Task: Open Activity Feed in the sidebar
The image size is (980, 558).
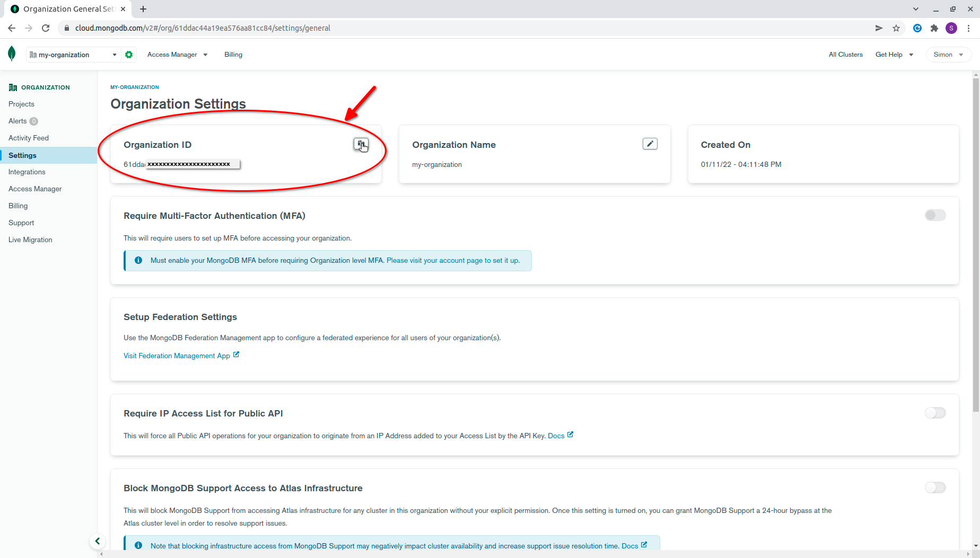Action: tap(29, 138)
